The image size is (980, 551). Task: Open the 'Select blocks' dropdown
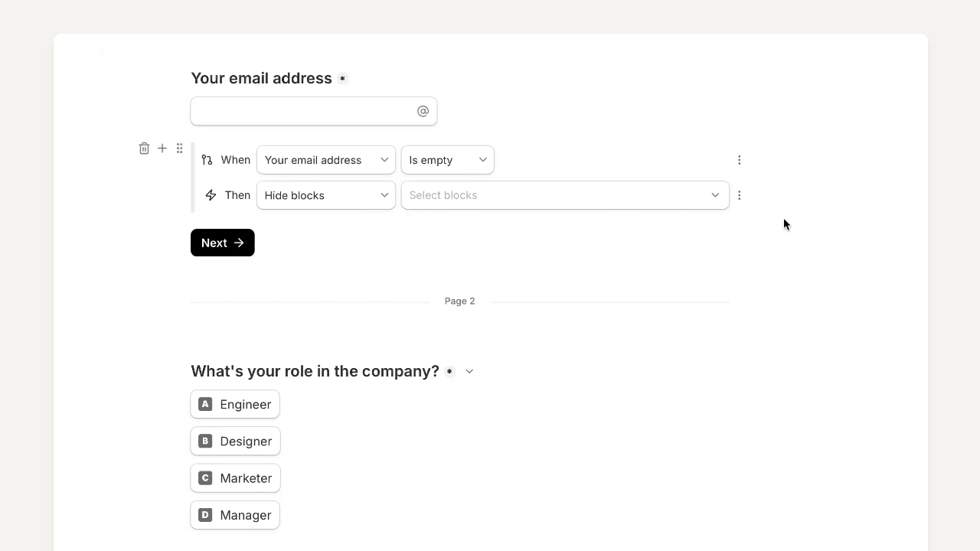(x=565, y=195)
